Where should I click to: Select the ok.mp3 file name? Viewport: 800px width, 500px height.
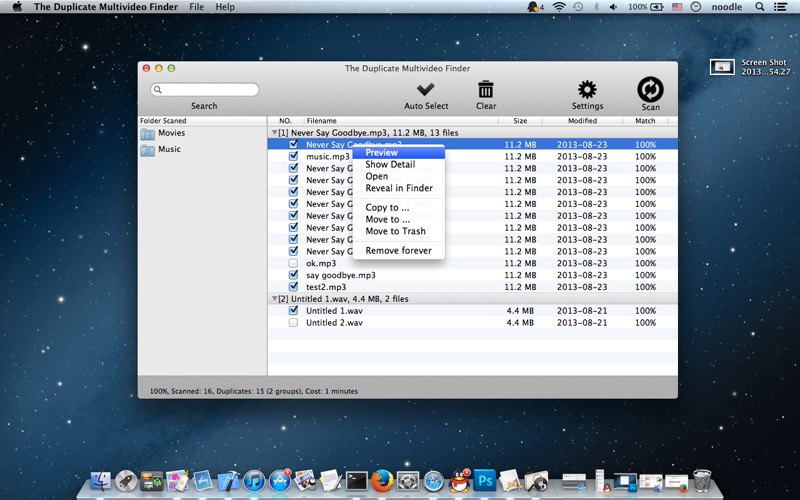point(321,263)
